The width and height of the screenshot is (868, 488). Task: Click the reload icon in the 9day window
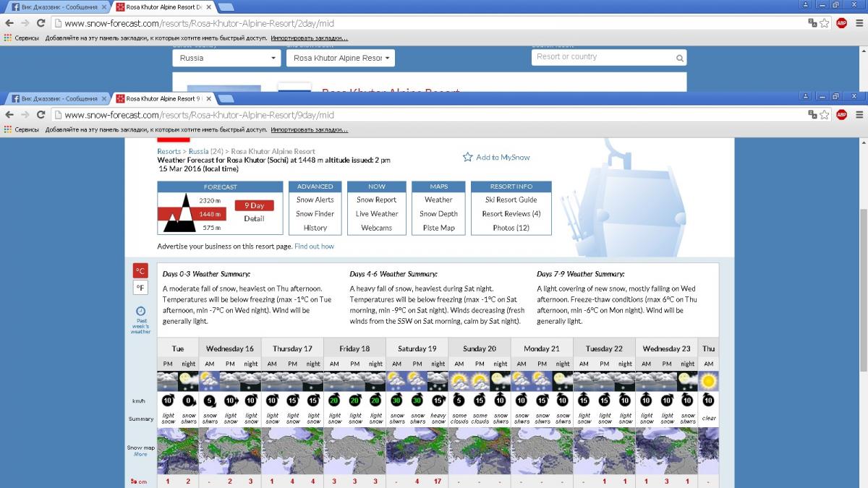click(x=41, y=114)
